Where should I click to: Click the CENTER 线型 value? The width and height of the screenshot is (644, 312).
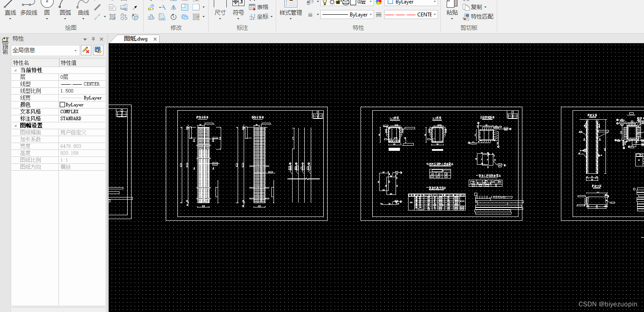pyautogui.click(x=82, y=84)
